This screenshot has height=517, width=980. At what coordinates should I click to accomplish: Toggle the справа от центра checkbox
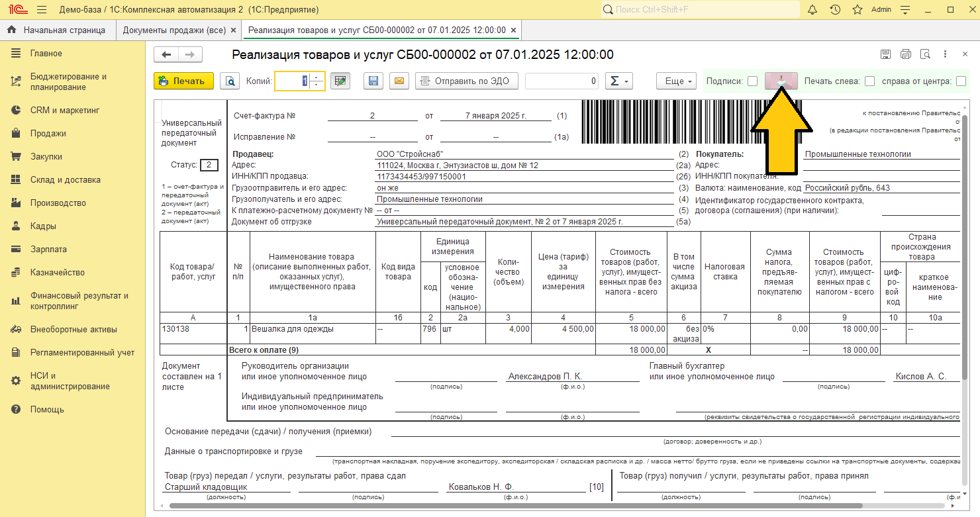[x=961, y=81]
